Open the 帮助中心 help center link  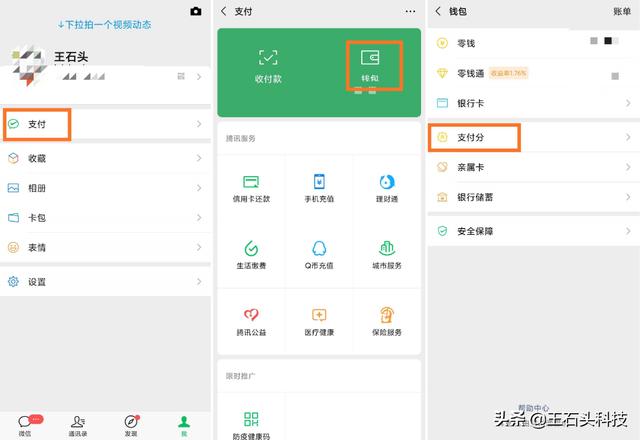coord(533,407)
